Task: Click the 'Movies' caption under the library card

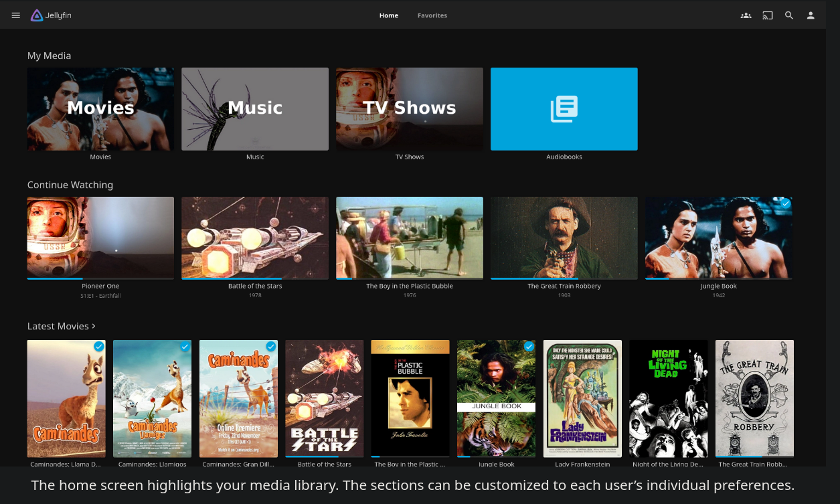Action: point(100,157)
